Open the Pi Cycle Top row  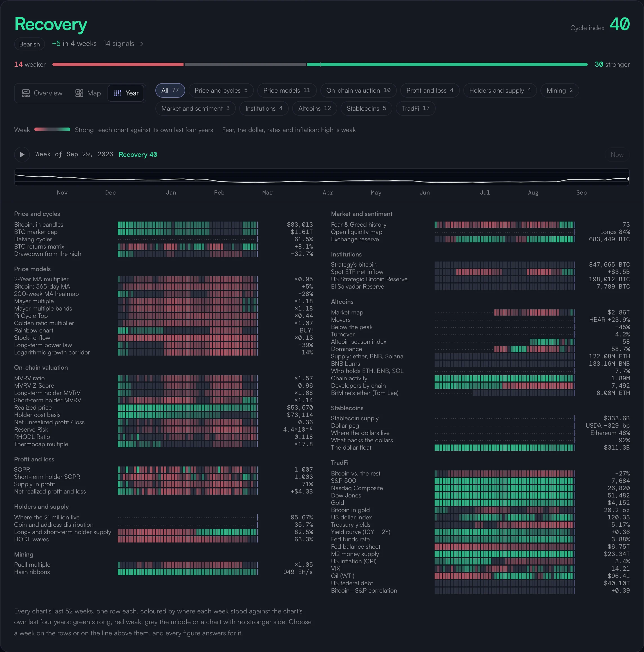(x=163, y=316)
